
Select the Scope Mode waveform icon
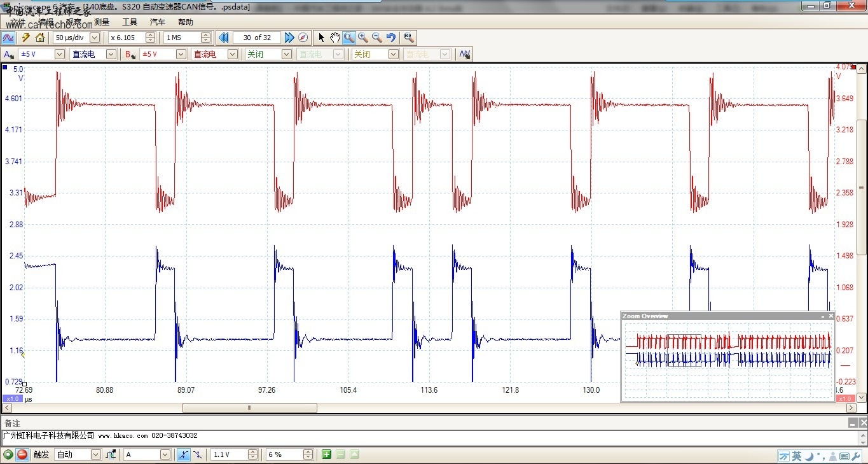click(9, 38)
